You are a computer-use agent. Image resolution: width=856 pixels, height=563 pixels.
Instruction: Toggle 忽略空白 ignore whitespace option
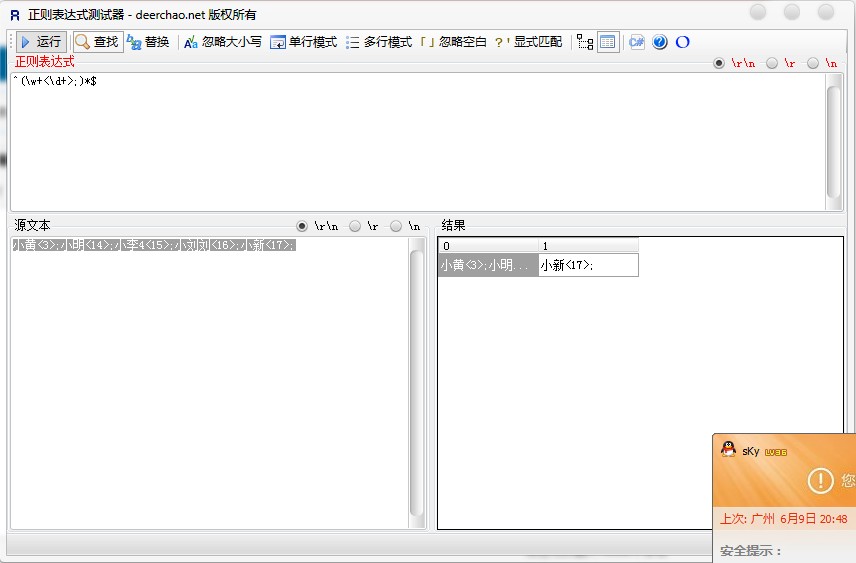pos(453,42)
